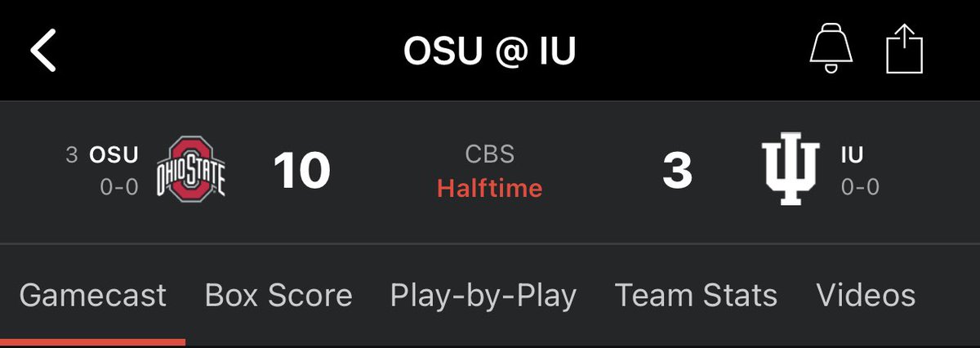
Task: Tap the Indiana IU trident logo
Action: (792, 171)
